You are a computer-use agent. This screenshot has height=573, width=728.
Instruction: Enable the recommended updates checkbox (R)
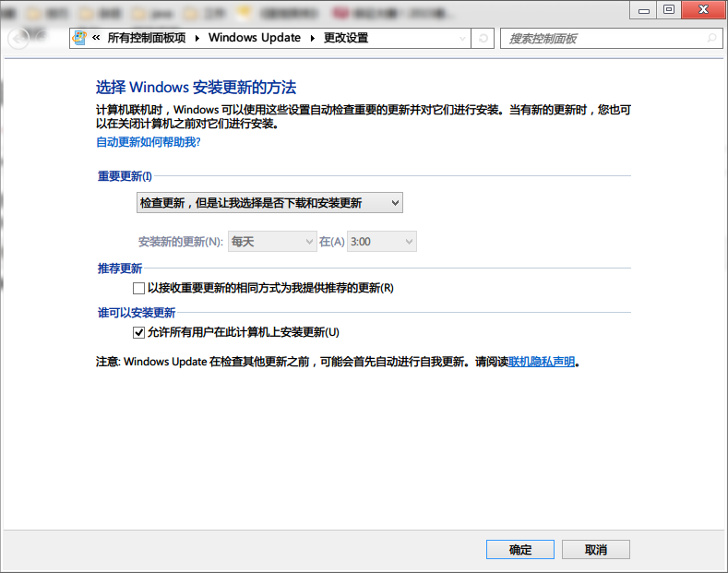click(x=138, y=289)
